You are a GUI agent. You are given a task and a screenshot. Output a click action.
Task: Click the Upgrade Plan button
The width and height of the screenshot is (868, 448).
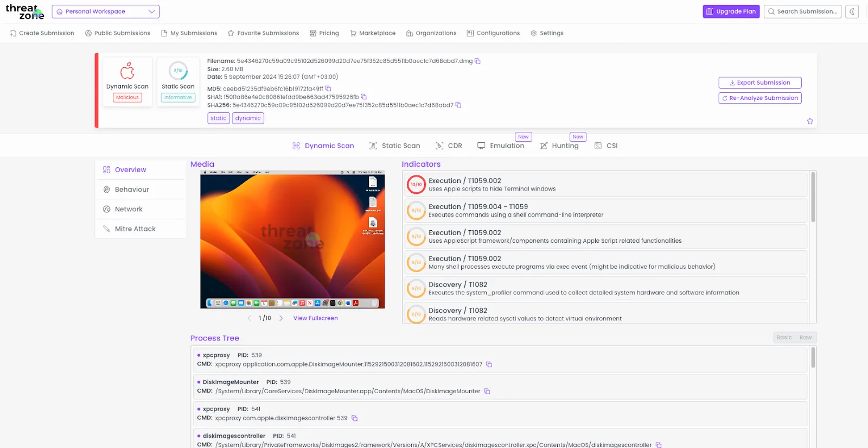tap(731, 11)
